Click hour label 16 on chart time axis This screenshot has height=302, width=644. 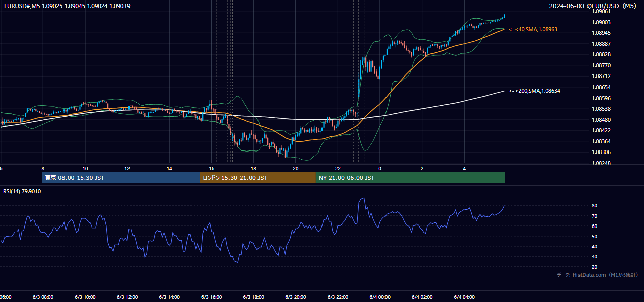[212, 168]
